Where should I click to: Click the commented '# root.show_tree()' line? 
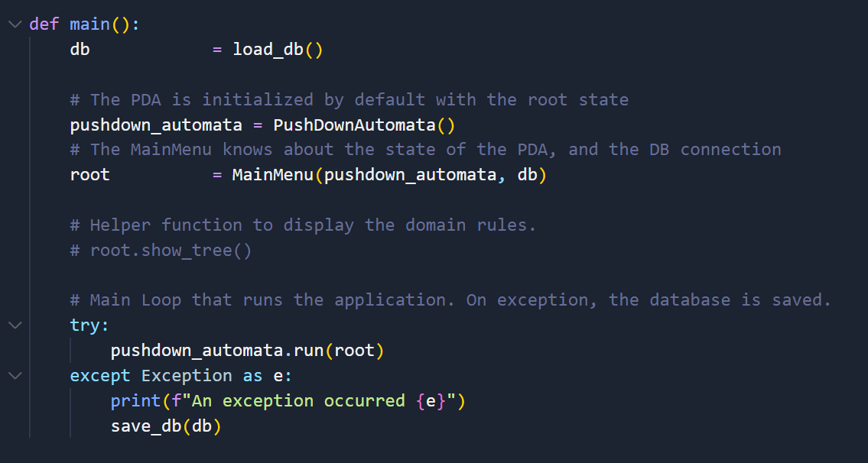click(x=161, y=250)
